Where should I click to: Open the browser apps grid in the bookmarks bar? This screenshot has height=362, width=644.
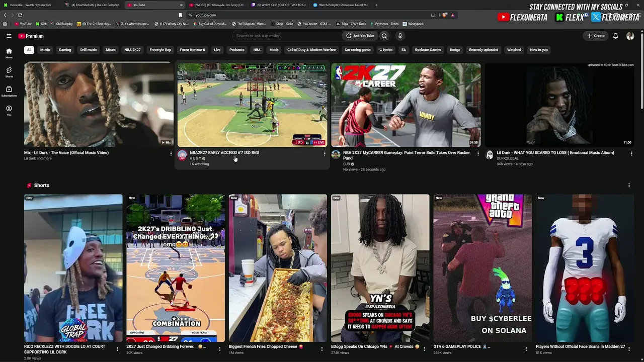click(x=5, y=24)
